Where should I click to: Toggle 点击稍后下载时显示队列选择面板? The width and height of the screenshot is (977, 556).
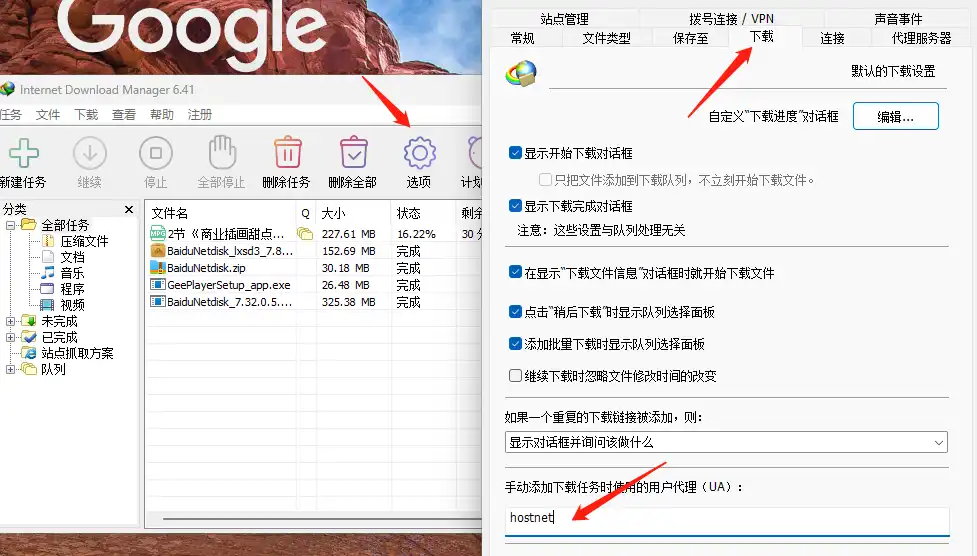515,312
